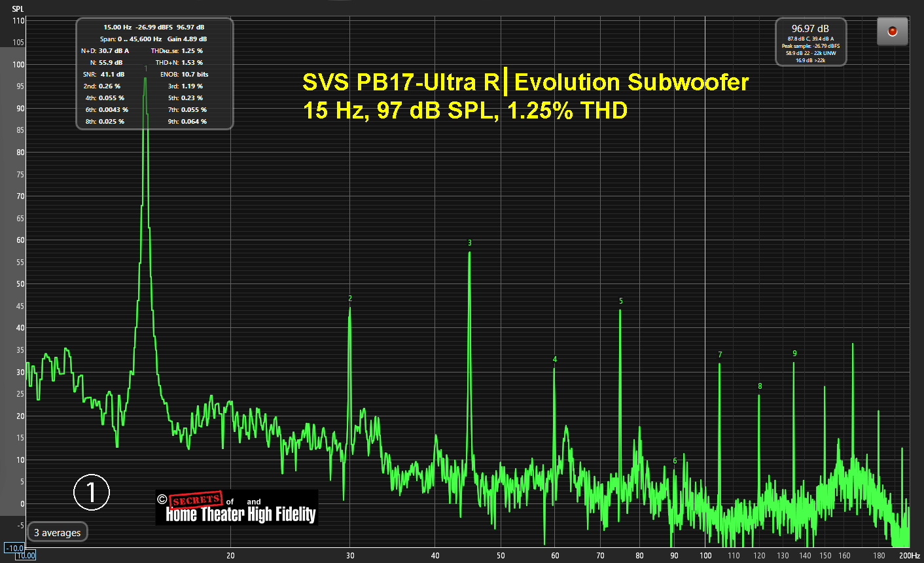Select the 3rd harmonic peak marker
Viewport: 924px width, 563px height.
[470, 243]
